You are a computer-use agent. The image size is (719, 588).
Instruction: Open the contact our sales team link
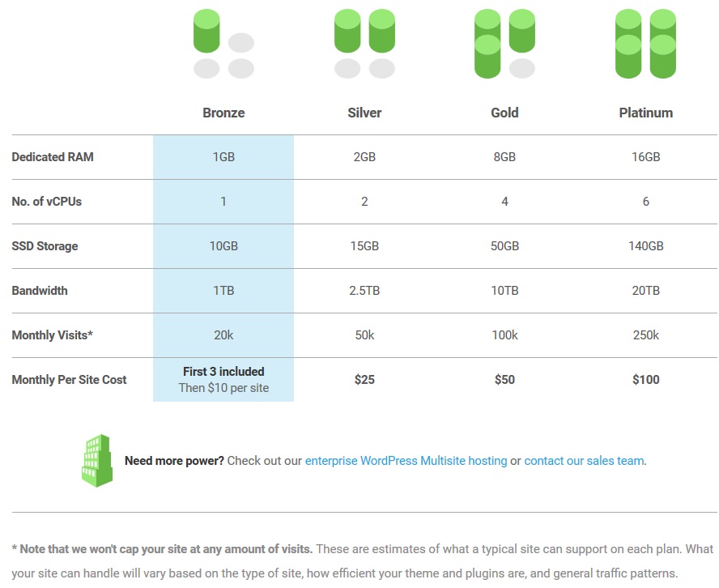[x=585, y=461]
